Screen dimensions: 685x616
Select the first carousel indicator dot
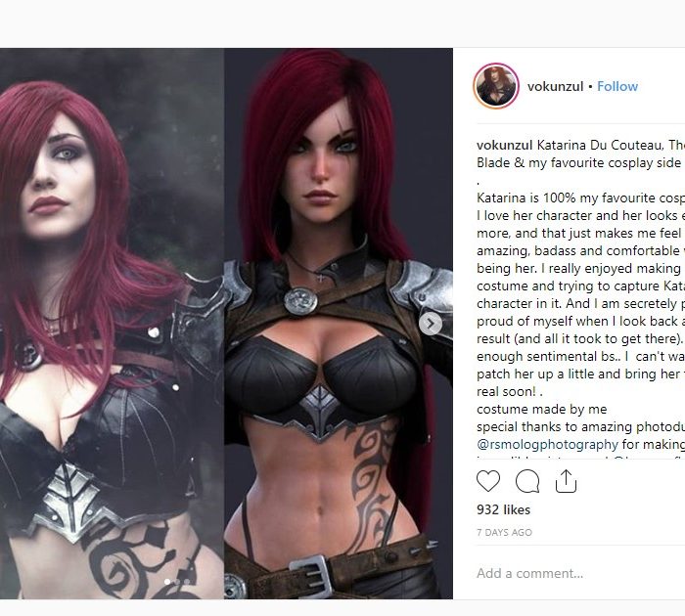(x=167, y=582)
